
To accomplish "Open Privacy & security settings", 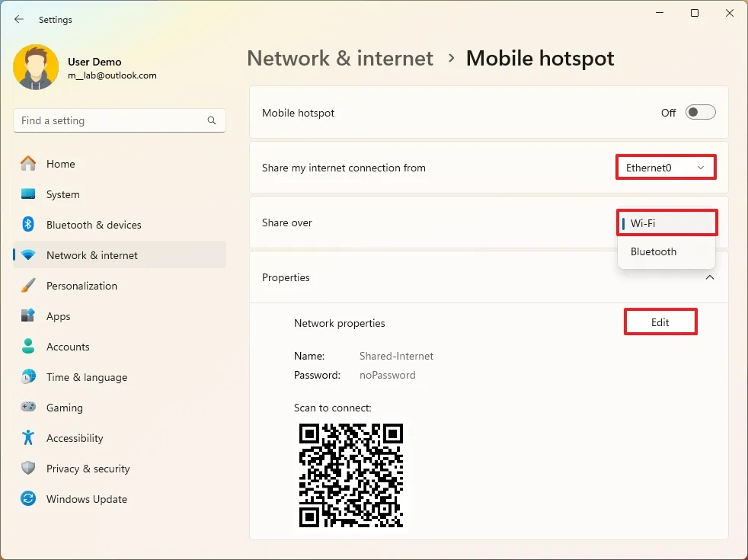I will [x=88, y=469].
